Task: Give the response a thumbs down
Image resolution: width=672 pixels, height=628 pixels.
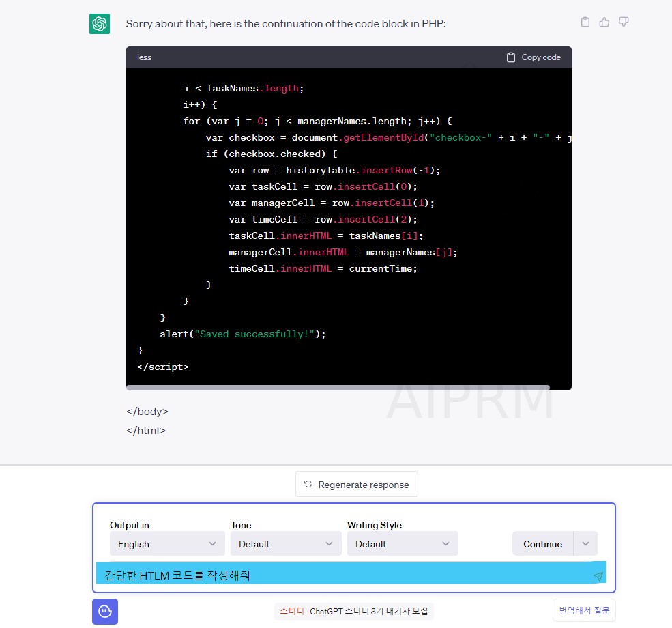Action: tap(624, 22)
